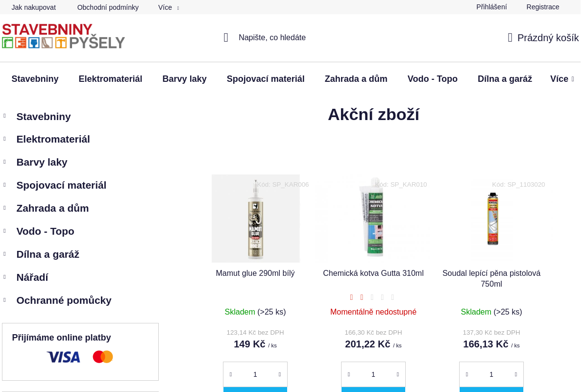Click the search magnifier icon

[x=226, y=38]
